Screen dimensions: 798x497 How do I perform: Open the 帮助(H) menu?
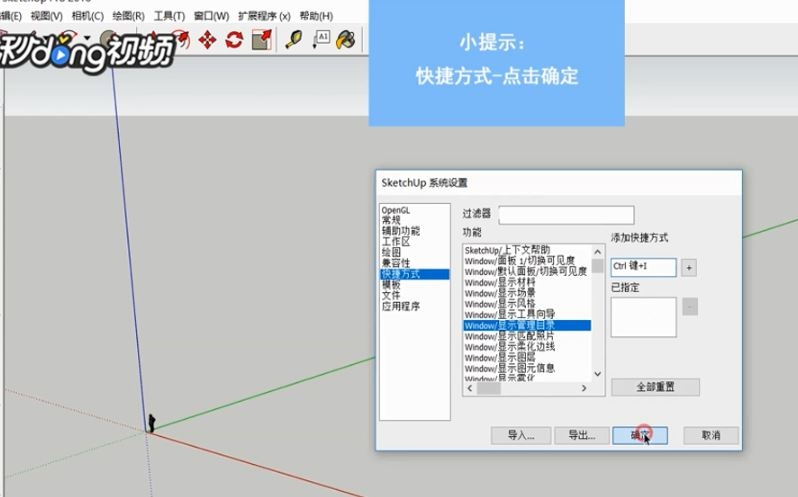coord(316,16)
